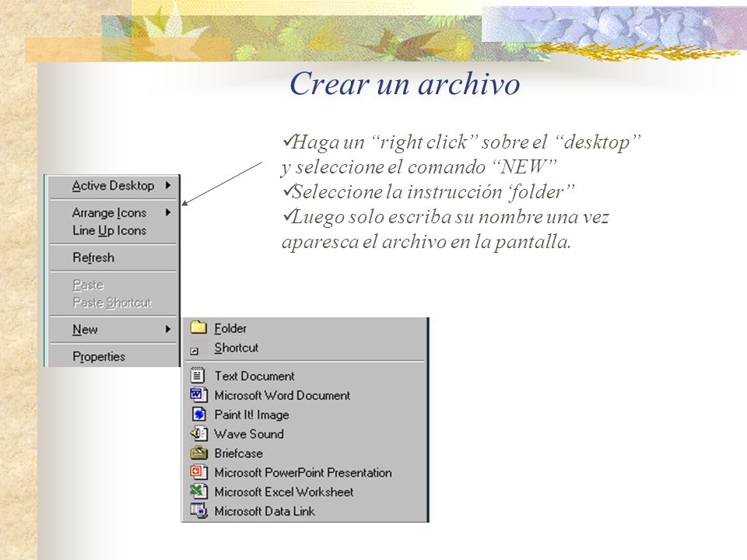
Task: Click the bullet starting with Haga un
Action: tap(461, 154)
